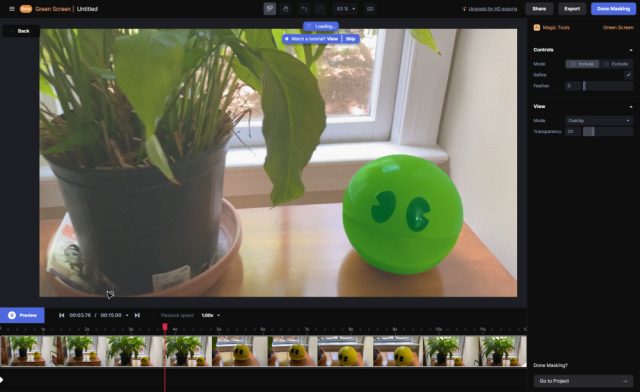Click the Done Masking button
Screen dimensions: 640x392
click(x=613, y=9)
